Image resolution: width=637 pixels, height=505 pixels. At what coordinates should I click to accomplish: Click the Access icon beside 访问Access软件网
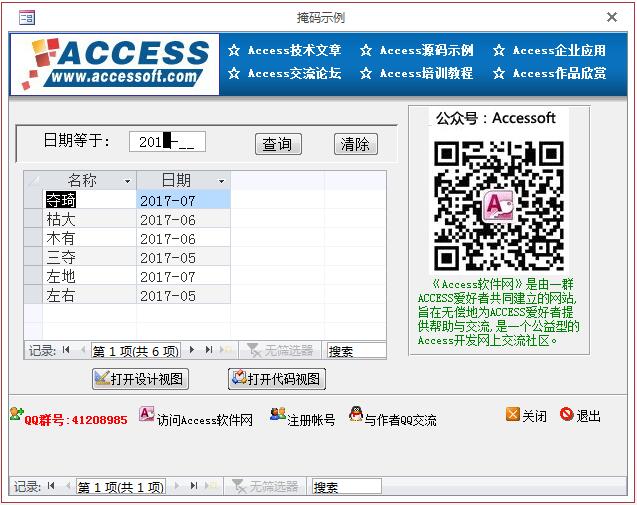point(147,414)
